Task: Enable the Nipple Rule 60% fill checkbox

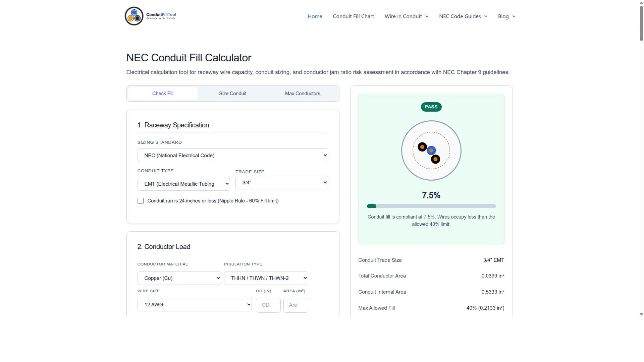Action: coord(141,201)
